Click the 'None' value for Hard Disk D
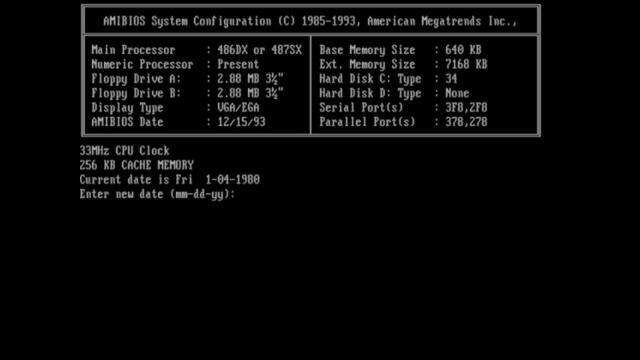This screenshot has width=640, height=360. (457, 93)
